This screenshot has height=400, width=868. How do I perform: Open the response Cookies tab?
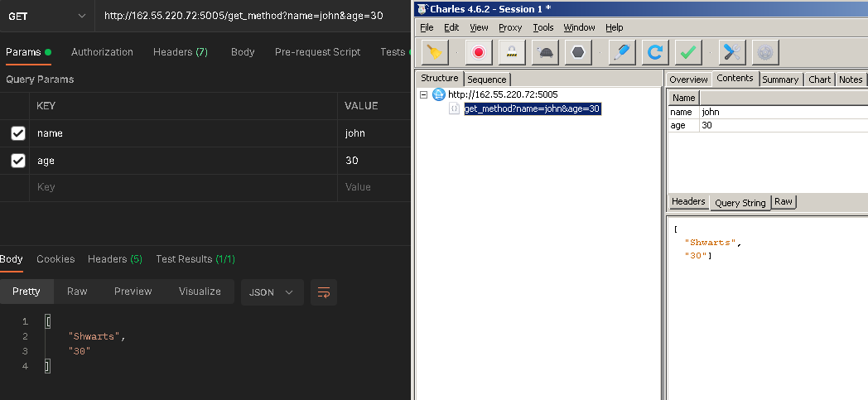point(55,259)
